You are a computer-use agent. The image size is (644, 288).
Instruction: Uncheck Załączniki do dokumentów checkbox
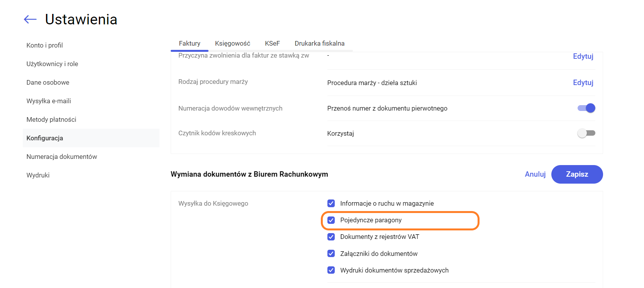click(x=331, y=254)
